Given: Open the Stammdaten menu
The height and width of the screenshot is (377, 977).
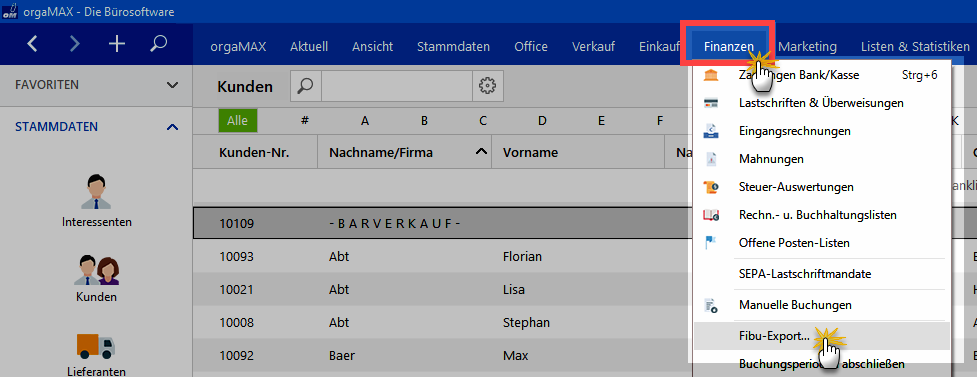Looking at the screenshot, I should [x=454, y=46].
